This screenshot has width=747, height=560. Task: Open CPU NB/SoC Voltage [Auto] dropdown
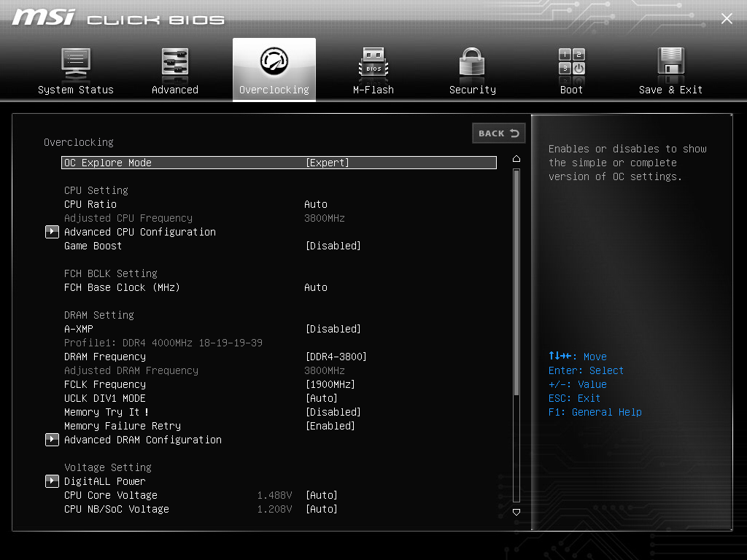click(x=322, y=509)
